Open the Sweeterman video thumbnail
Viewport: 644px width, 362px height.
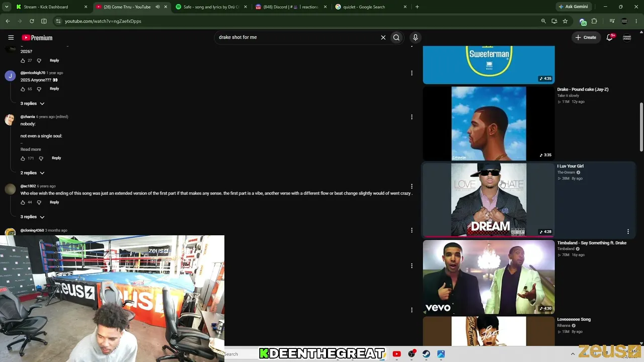coord(489,65)
